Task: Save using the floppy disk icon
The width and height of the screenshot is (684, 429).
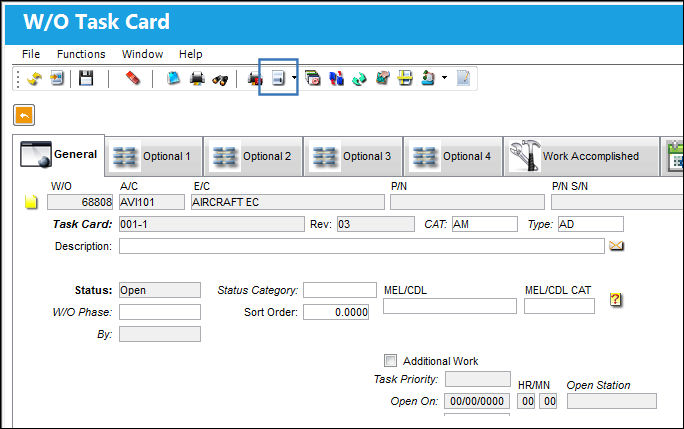Action: [x=86, y=79]
